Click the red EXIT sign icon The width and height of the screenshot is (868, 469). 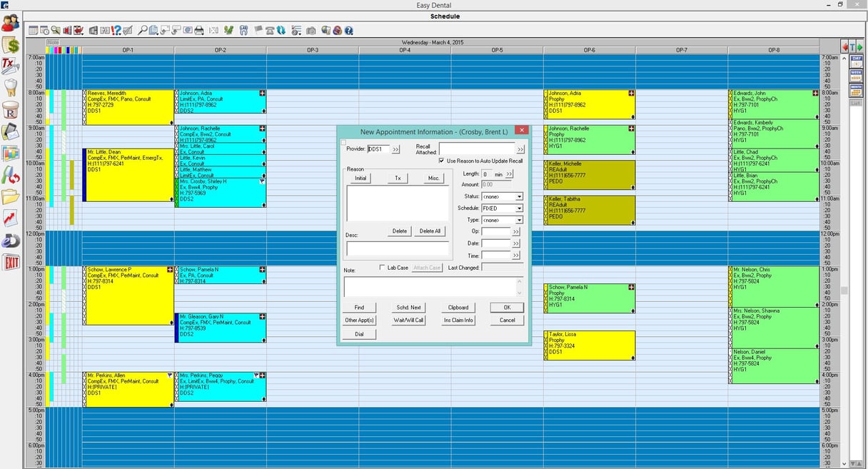click(x=10, y=262)
